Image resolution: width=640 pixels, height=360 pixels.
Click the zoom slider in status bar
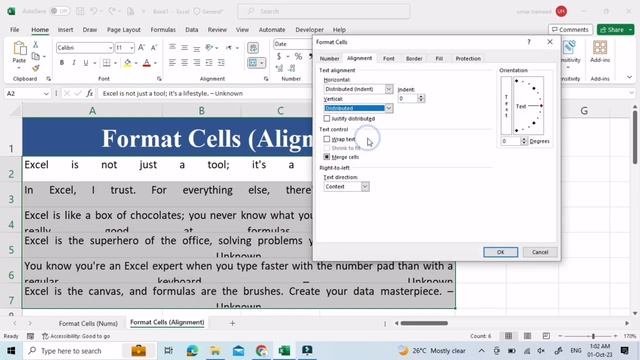click(x=593, y=336)
